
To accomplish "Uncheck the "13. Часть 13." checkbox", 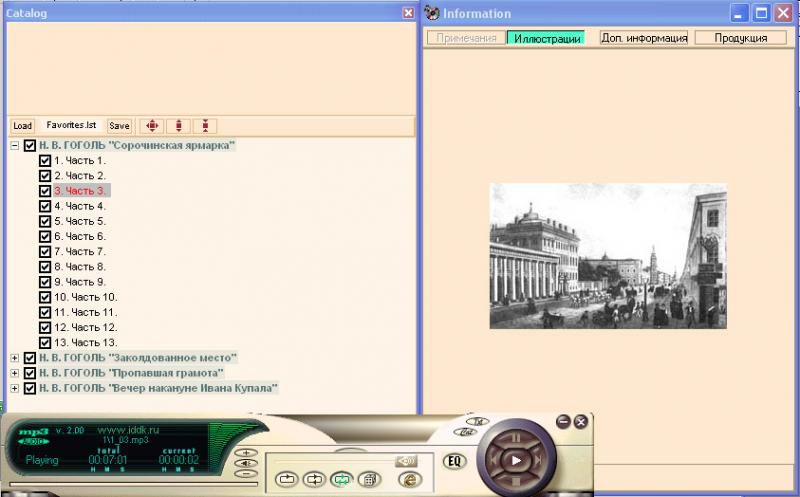I will tap(45, 343).
